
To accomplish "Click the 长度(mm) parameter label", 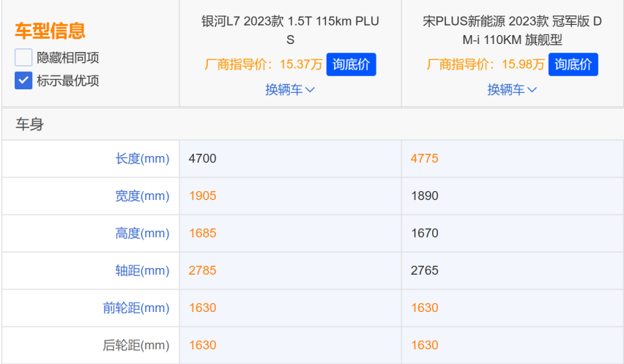I will (142, 158).
